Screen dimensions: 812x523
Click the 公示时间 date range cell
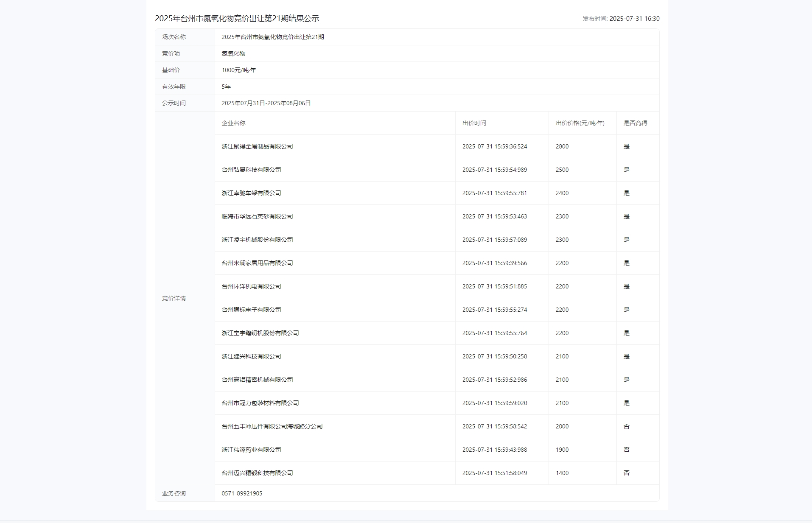tap(266, 103)
